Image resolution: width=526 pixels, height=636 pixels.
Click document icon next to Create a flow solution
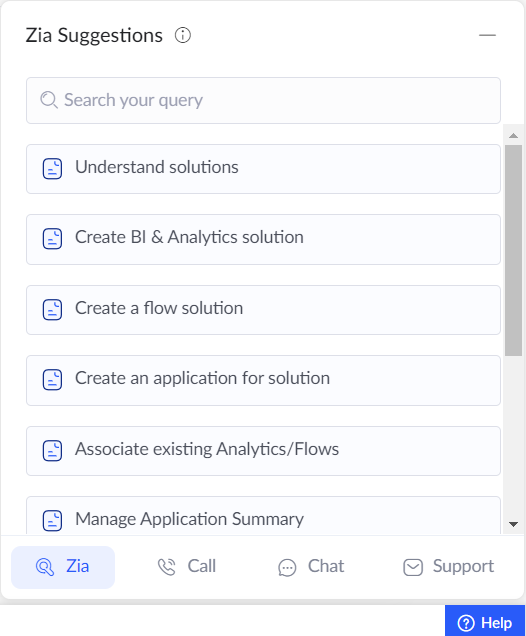[52, 309]
